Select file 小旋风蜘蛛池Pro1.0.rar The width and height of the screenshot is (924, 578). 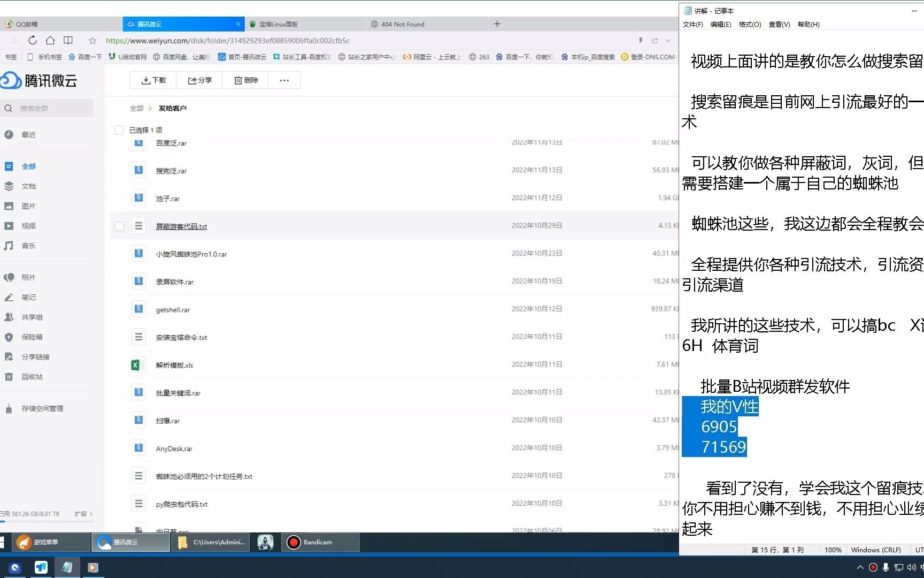191,254
